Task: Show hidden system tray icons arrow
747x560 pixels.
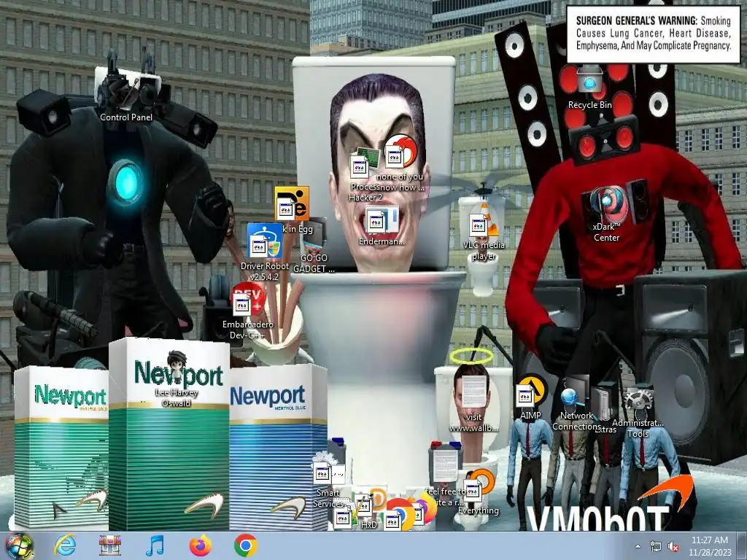Action: point(638,546)
